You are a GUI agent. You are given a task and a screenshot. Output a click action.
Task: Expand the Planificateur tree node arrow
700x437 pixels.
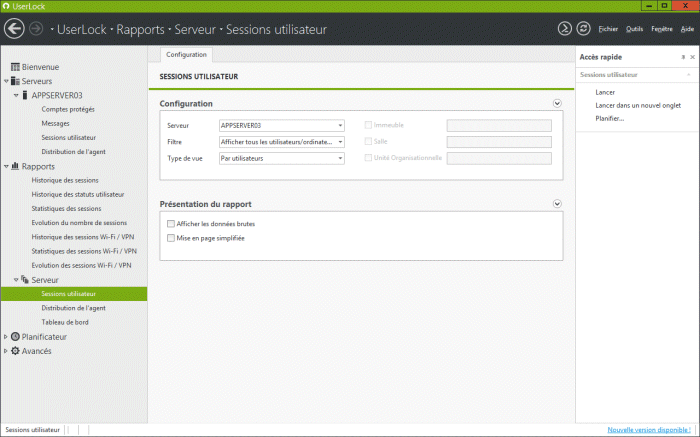coord(6,337)
